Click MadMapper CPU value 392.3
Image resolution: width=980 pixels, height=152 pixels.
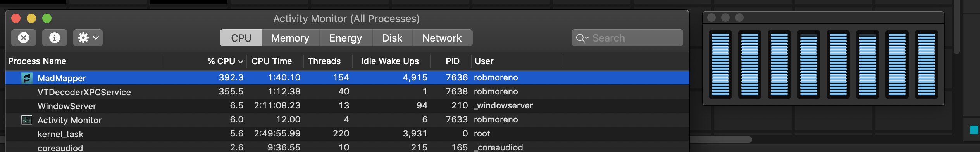click(x=231, y=77)
